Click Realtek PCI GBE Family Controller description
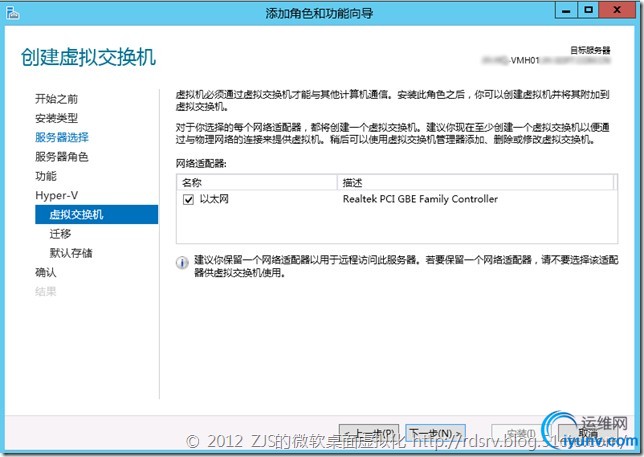 (x=420, y=199)
